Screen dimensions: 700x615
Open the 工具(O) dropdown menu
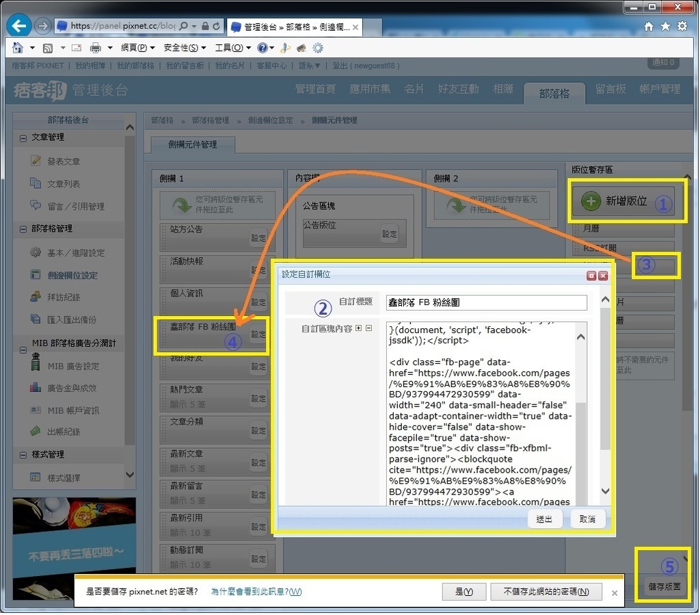tap(233, 48)
